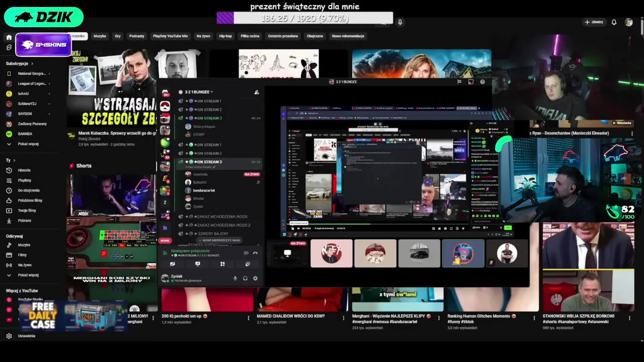644x362 pixels.
Task: Open Zadbany Pozwany subscription channel
Action: tap(31, 124)
